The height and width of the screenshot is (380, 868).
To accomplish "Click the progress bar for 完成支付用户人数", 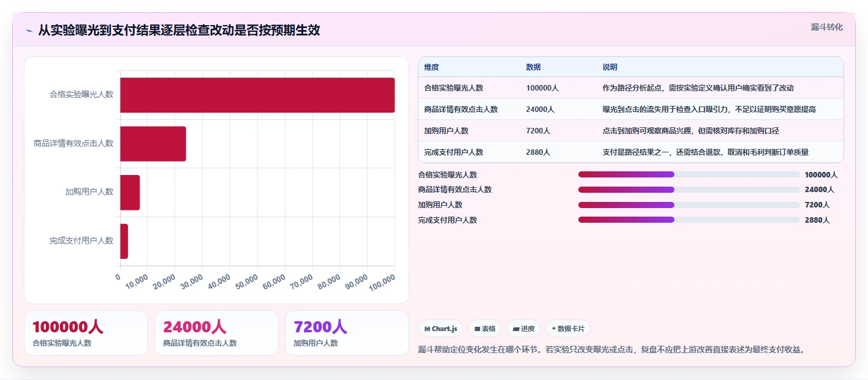I will [x=689, y=220].
